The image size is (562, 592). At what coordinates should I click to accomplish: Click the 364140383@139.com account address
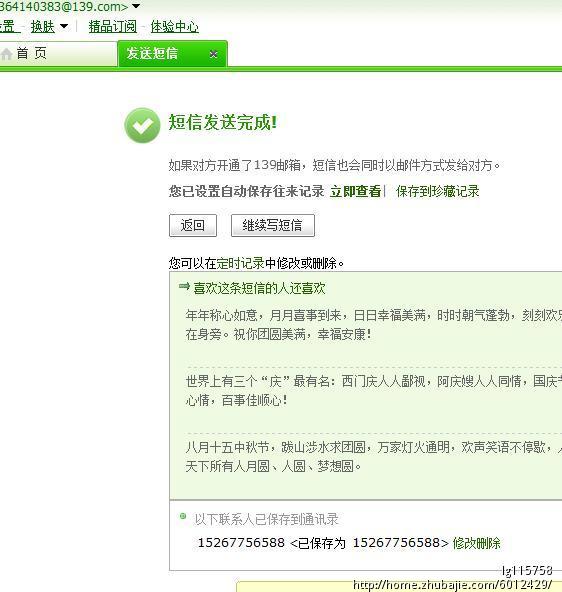tap(63, 6)
